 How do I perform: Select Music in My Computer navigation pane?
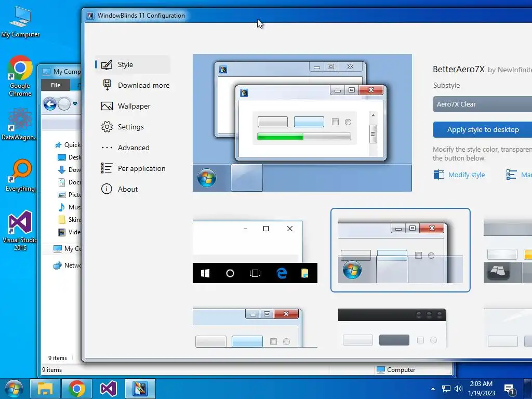[x=70, y=207]
